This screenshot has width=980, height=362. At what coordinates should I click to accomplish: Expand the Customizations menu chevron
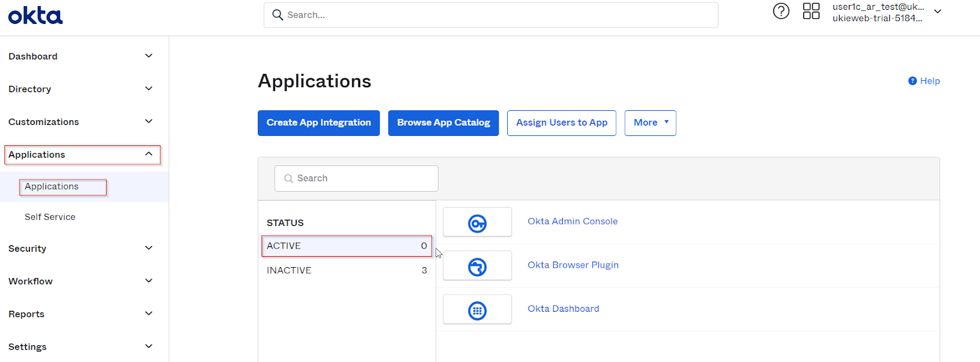click(x=149, y=121)
